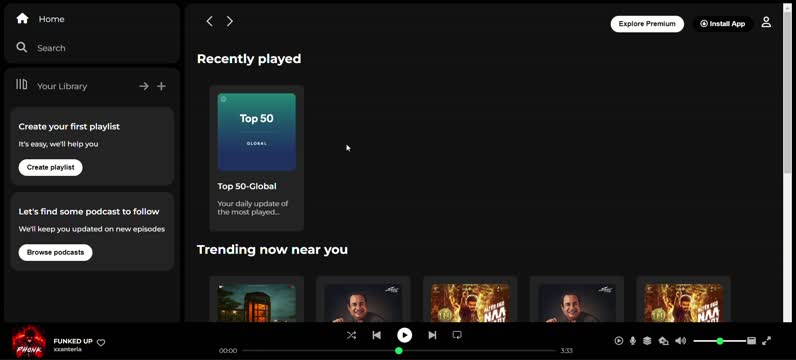
Task: Click the Explore Premium button
Action: click(x=647, y=24)
